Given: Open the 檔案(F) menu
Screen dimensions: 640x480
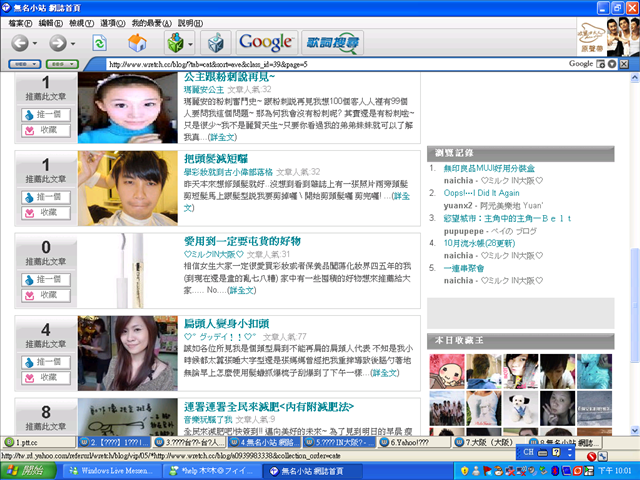Looking at the screenshot, I should point(20,23).
